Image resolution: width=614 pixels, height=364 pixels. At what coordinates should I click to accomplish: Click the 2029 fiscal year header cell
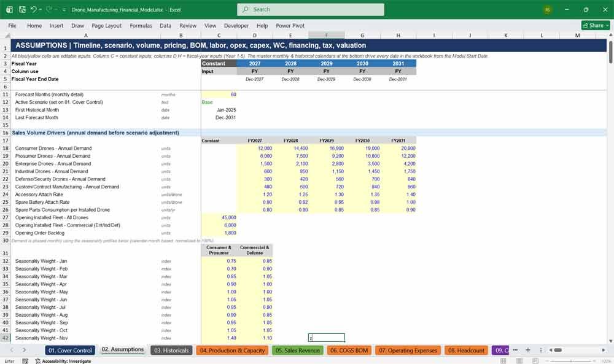(x=327, y=63)
